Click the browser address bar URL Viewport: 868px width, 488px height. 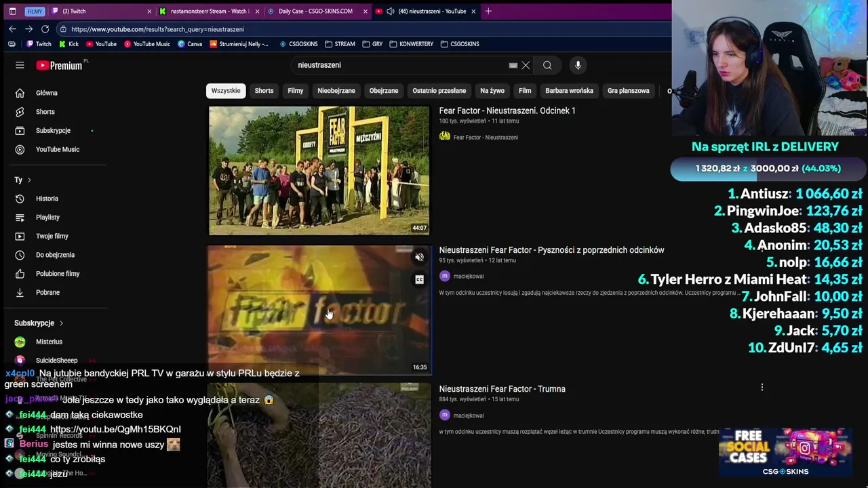coord(157,29)
